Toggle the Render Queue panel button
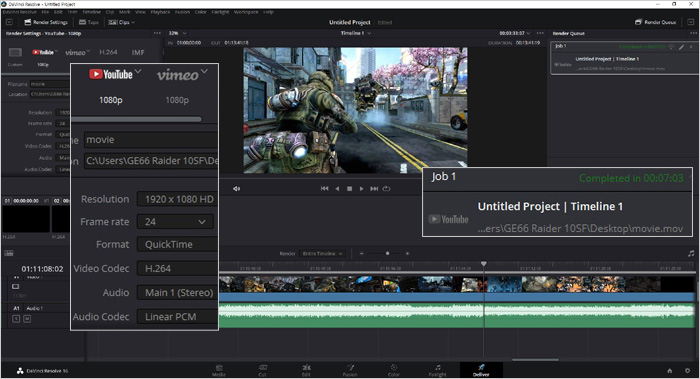 (x=655, y=22)
